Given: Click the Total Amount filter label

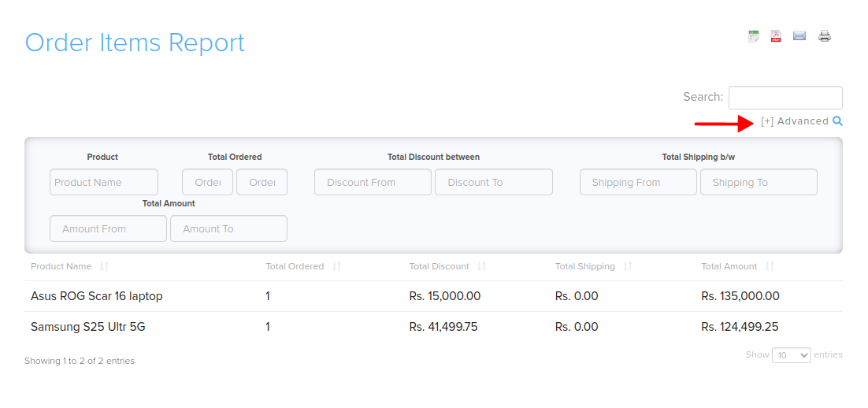Looking at the screenshot, I should 169,204.
